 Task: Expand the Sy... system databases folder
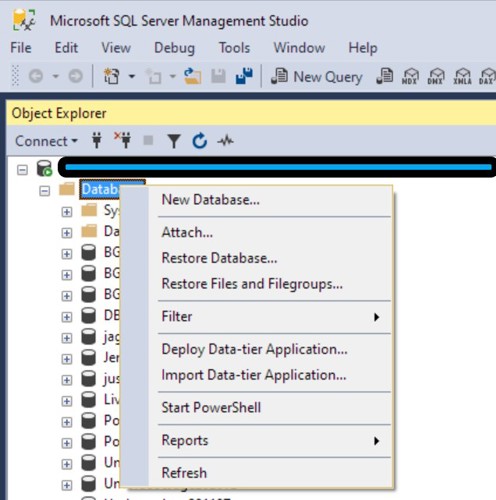[67, 212]
